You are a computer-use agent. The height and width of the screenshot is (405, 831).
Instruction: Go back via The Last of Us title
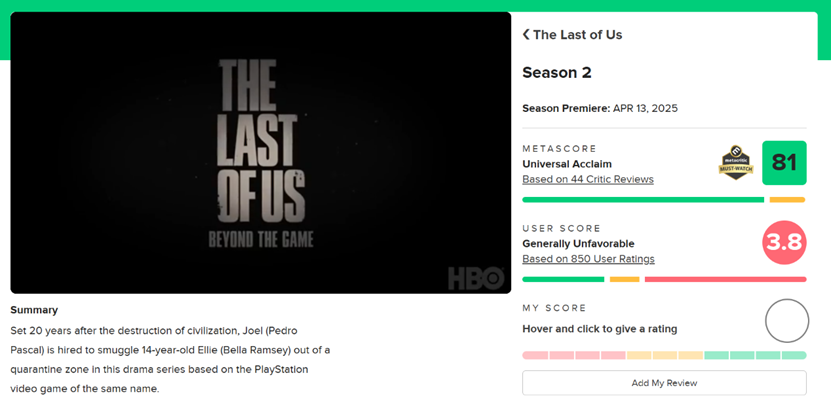[577, 35]
